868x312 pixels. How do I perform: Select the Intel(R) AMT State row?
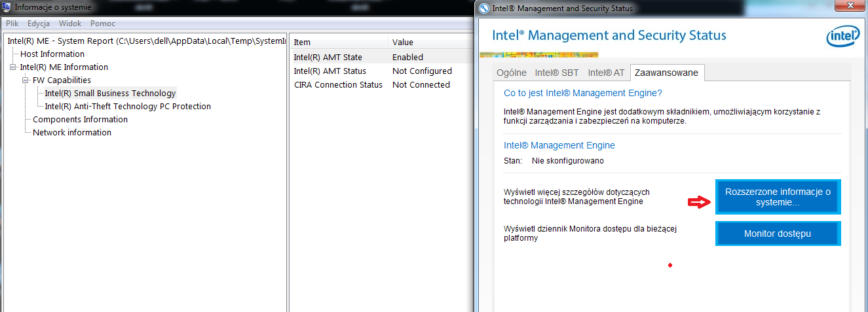(381, 58)
